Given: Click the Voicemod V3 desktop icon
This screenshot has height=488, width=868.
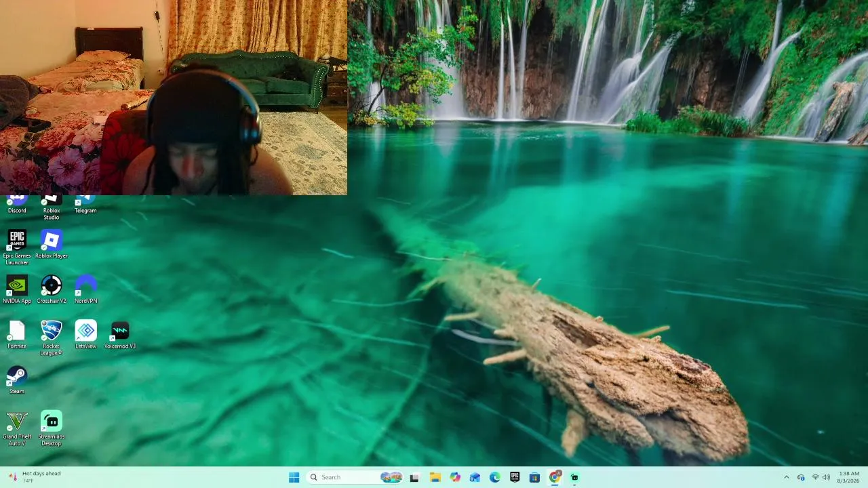Looking at the screenshot, I should [x=120, y=335].
